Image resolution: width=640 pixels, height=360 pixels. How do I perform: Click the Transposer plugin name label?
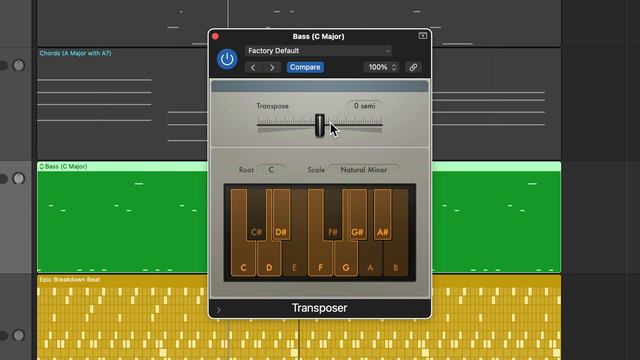(320, 308)
